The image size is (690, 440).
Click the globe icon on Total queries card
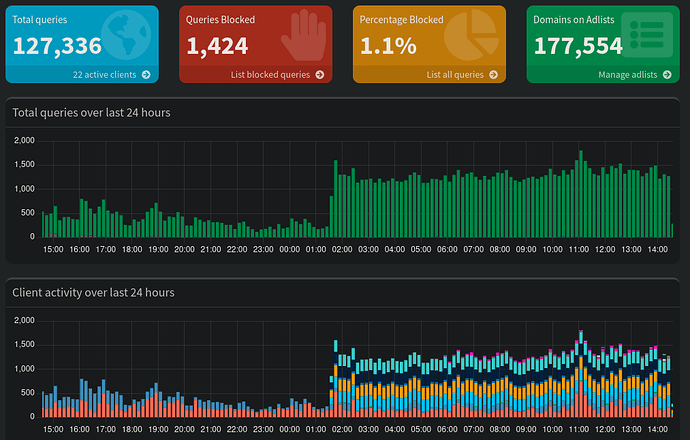(x=131, y=36)
